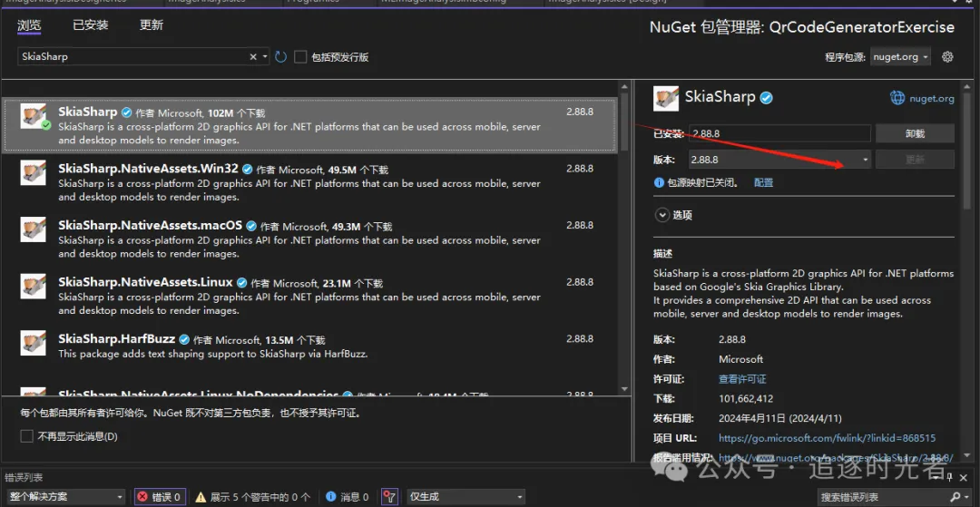Click the 卸载 button
This screenshot has width=980, height=507.
pyautogui.click(x=915, y=133)
